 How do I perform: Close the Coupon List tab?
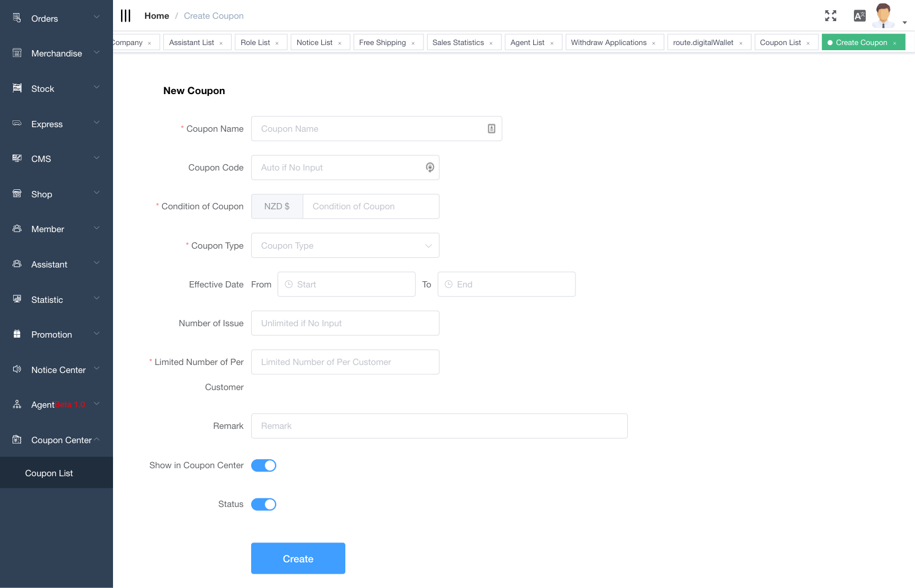point(808,43)
